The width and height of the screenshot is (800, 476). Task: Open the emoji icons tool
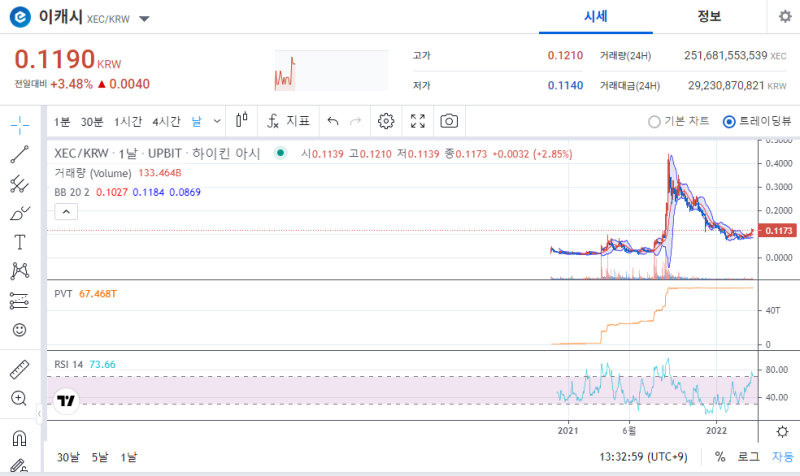(19, 330)
